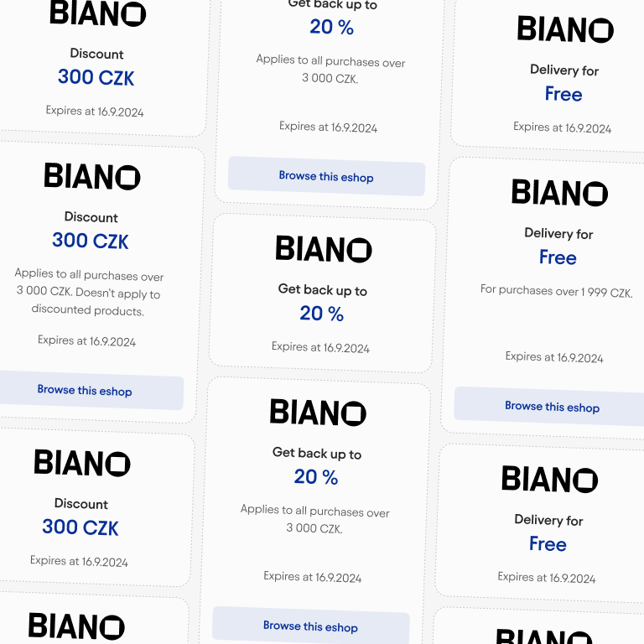This screenshot has height=644, width=644.
Task: Click BIANO logo on the topmost 300 CZK discount card
Action: (97, 13)
